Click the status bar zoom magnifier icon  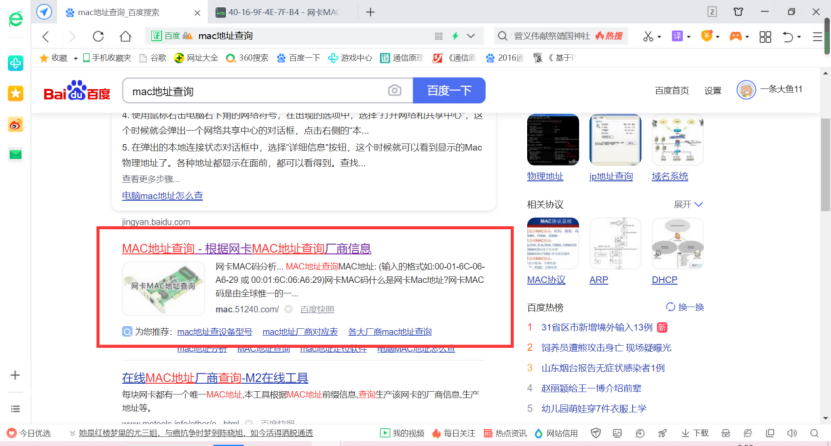tap(815, 433)
